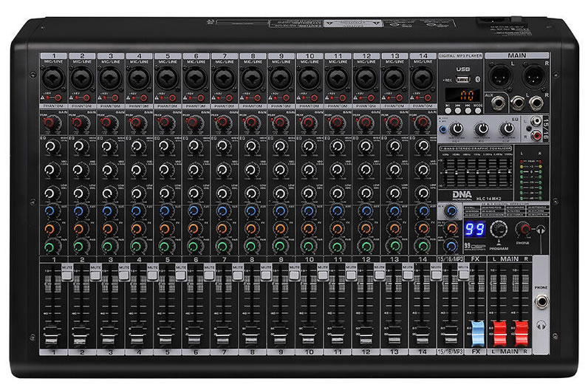The height and width of the screenshot is (384, 588).
Task: Click the Bluetooth icon in the MP3 player
Action: point(478,79)
